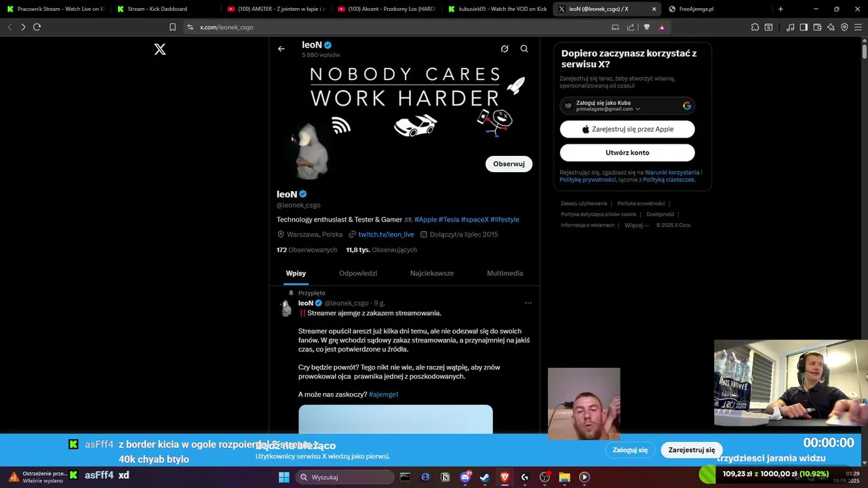The width and height of the screenshot is (868, 488).
Task: Toggle the browser sidebar panel icon
Action: (804, 27)
